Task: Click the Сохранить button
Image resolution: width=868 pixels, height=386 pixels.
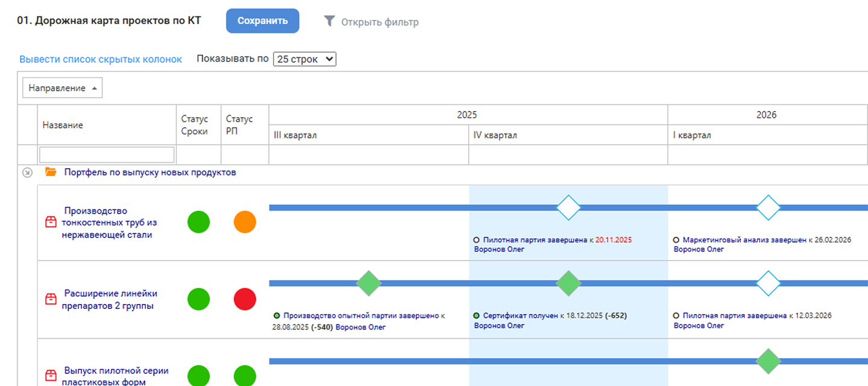Action: coord(262,21)
